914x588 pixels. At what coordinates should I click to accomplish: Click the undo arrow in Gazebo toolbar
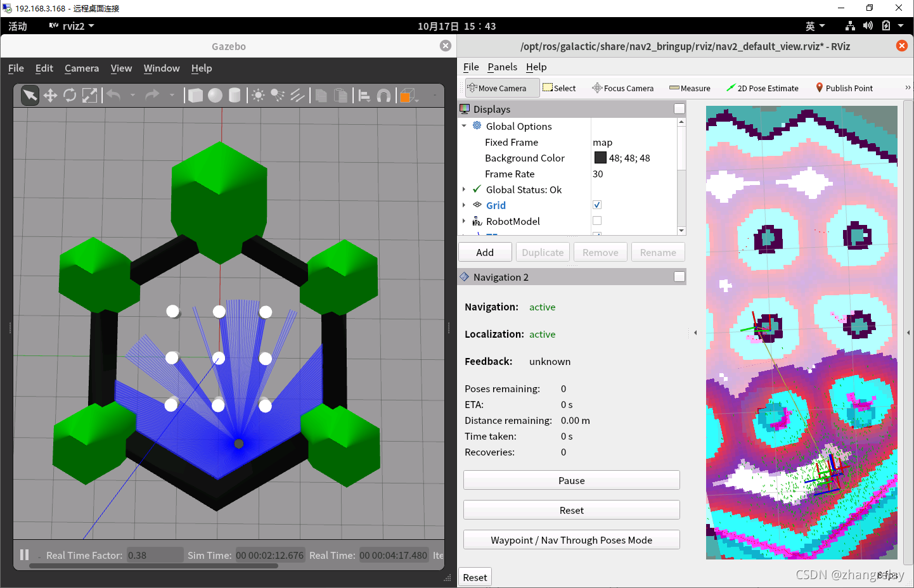coord(113,95)
